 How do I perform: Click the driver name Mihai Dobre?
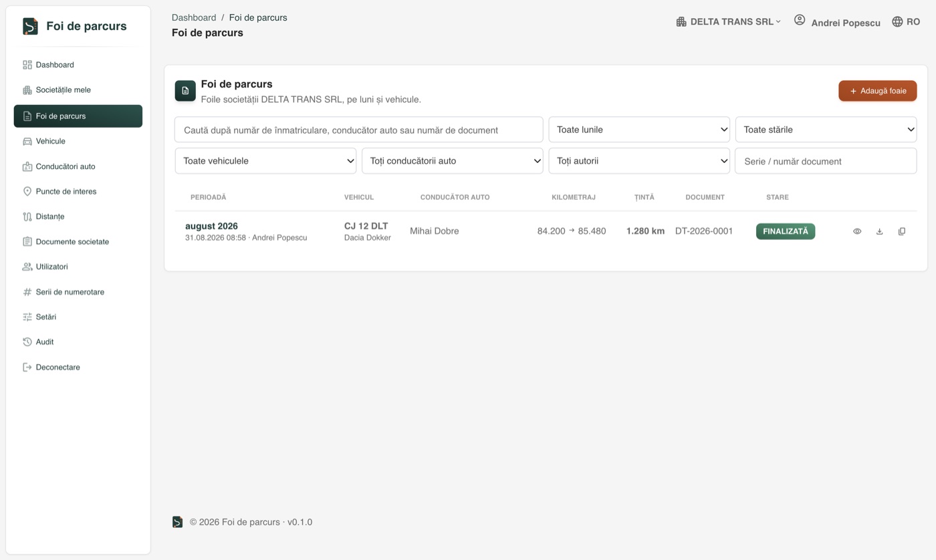pos(435,231)
